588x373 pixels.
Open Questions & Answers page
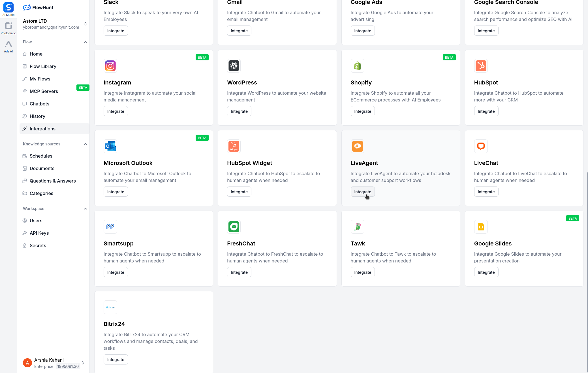(53, 181)
